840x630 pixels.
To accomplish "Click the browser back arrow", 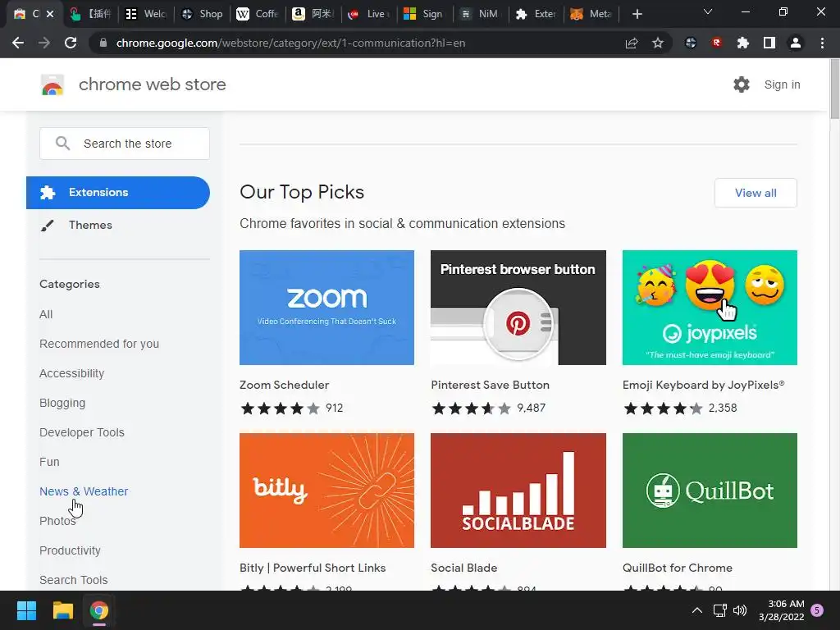I will (x=18, y=43).
